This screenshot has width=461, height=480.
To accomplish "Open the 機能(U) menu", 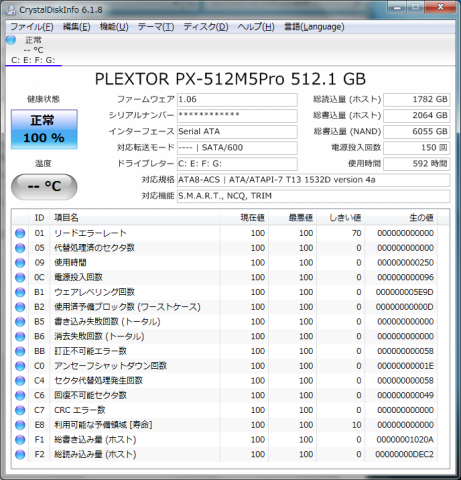I will [x=114, y=27].
